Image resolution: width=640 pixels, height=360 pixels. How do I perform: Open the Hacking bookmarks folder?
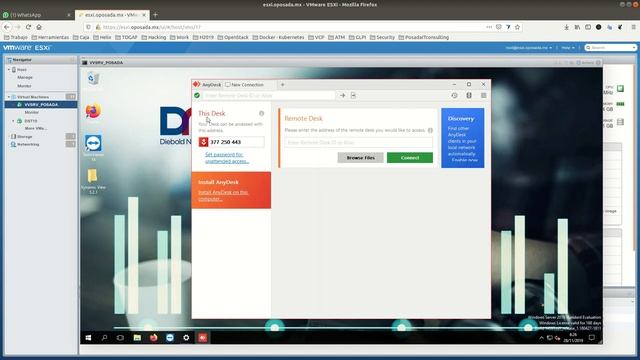[153, 37]
